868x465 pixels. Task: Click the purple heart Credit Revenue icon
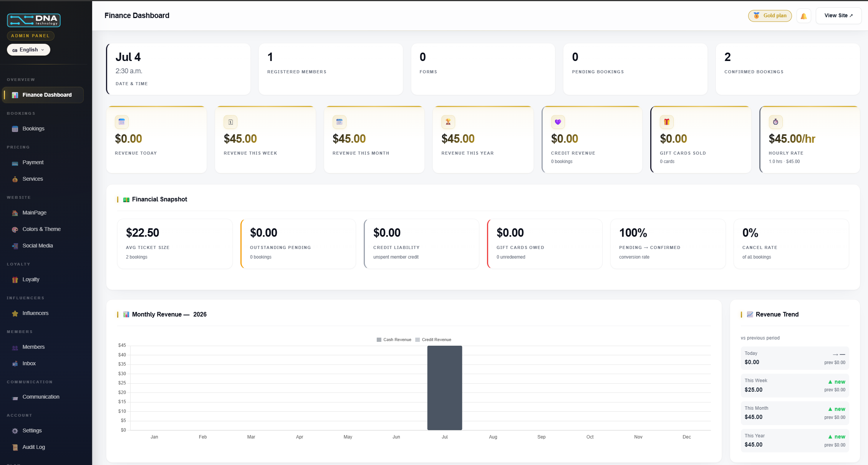click(x=558, y=122)
